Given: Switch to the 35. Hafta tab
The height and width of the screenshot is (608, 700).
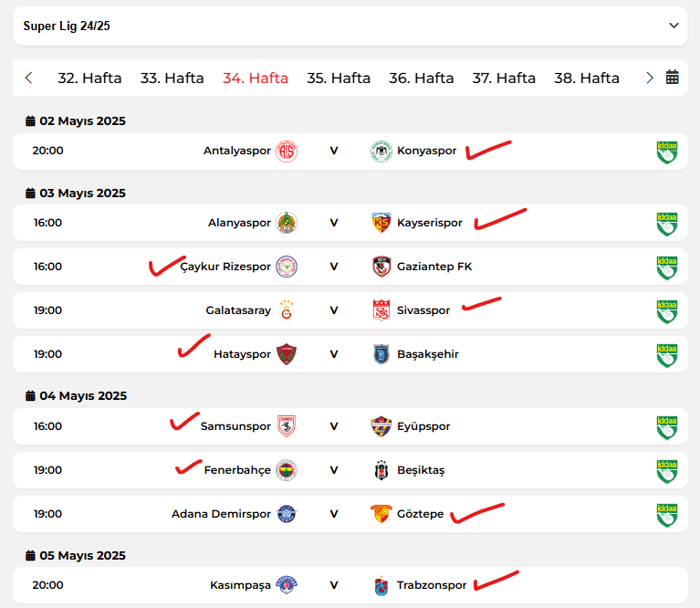Looking at the screenshot, I should (339, 79).
